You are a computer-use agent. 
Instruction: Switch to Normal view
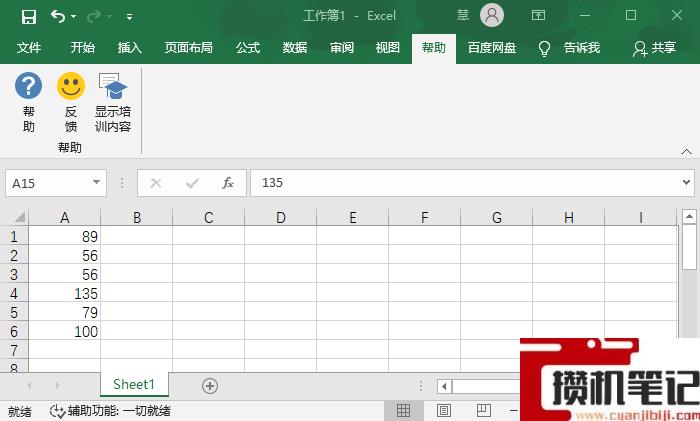click(x=404, y=410)
